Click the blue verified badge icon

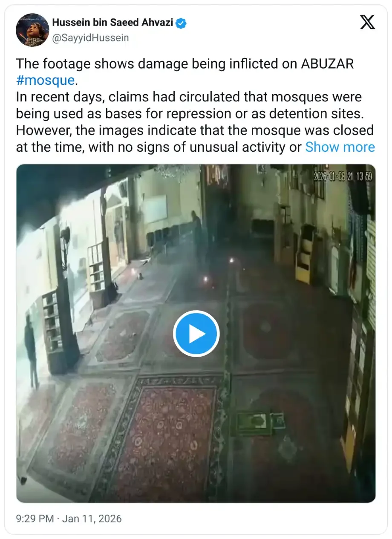pyautogui.click(x=182, y=23)
